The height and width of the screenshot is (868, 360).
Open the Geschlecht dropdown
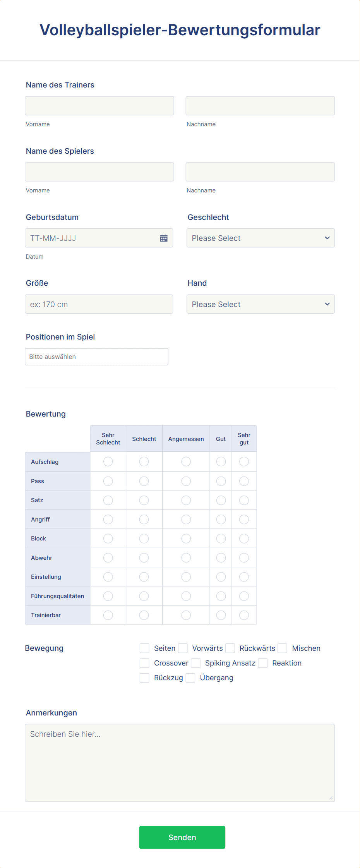pos(260,238)
